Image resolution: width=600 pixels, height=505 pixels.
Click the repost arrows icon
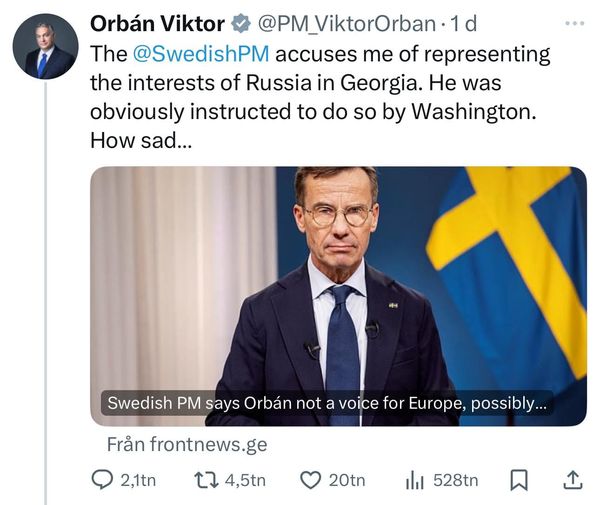coord(205,481)
